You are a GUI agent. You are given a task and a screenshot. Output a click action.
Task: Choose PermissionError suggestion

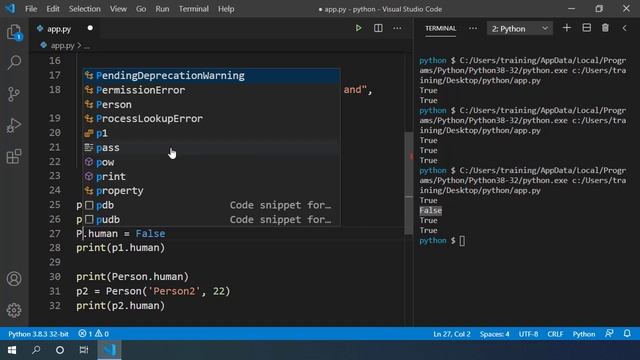click(211, 90)
